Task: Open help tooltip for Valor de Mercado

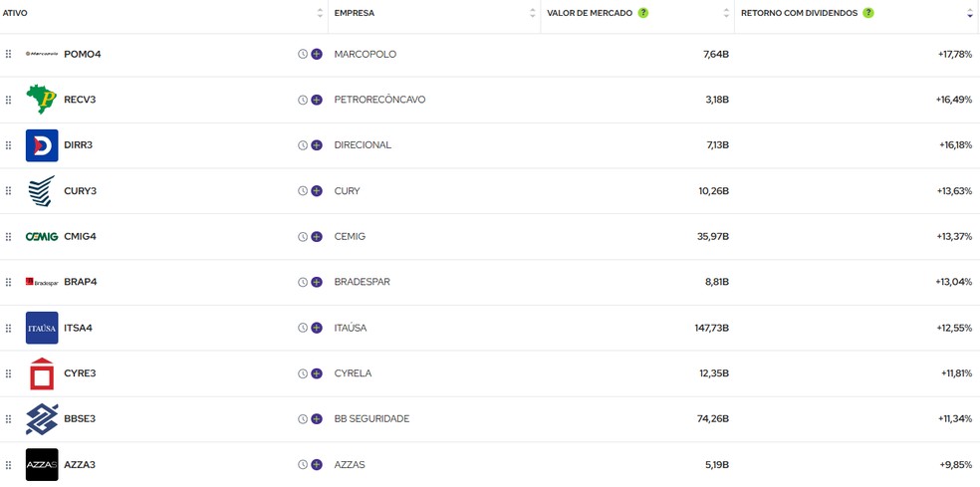Action: coord(643,13)
